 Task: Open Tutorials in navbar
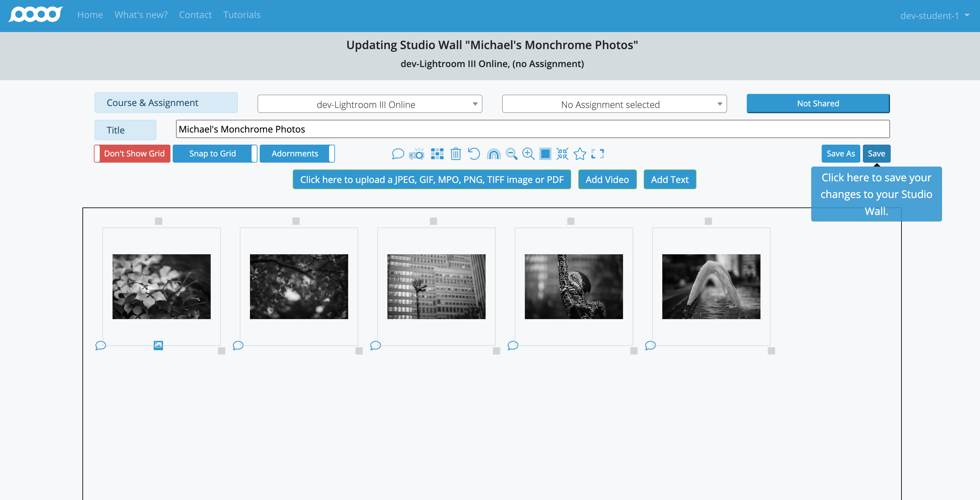[x=242, y=15]
